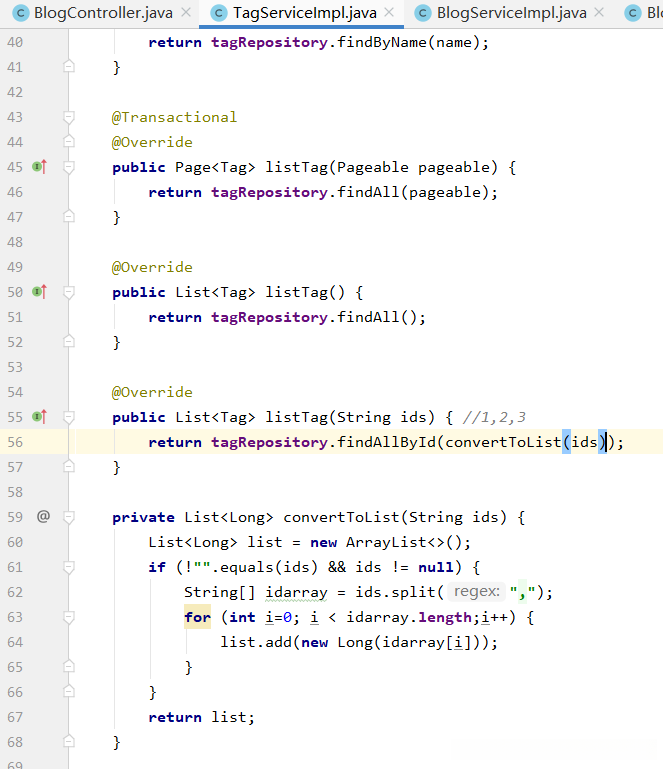Click Page<Tag> return type on line 45

(x=215, y=167)
